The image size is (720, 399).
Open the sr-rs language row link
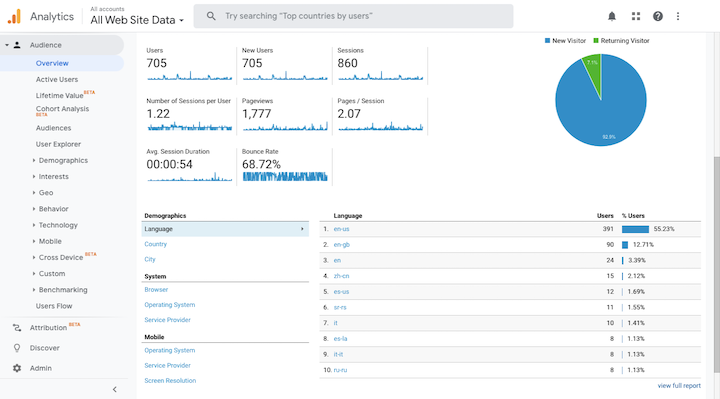tap(340, 307)
